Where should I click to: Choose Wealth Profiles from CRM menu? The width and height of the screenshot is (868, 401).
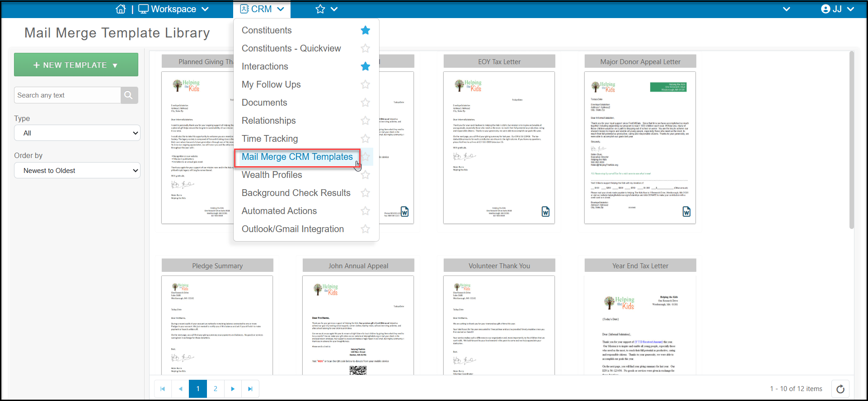tap(272, 175)
